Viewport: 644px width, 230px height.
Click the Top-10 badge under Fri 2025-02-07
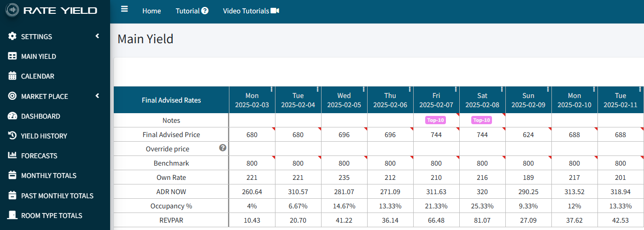[435, 120]
